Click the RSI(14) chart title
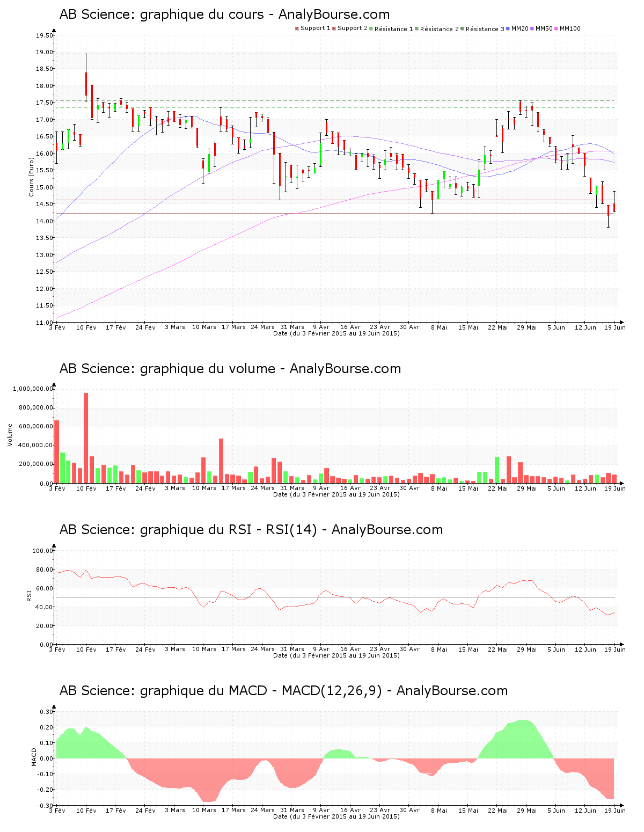 [x=251, y=530]
